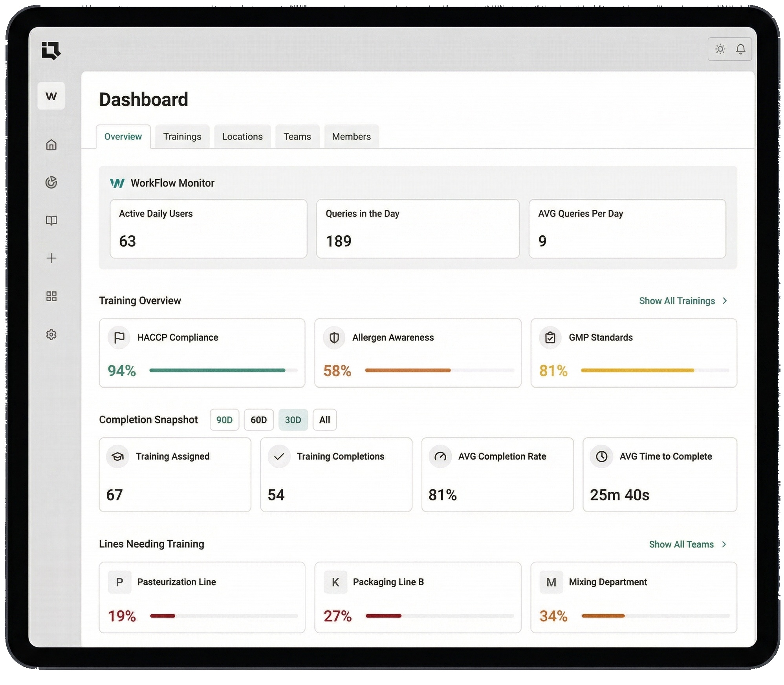Image resolution: width=784 pixels, height=685 pixels.
Task: Select the Active Daily Users card
Action: coord(208,229)
